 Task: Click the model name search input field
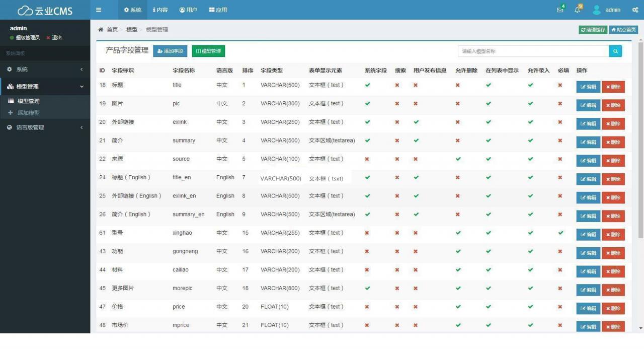(x=533, y=51)
